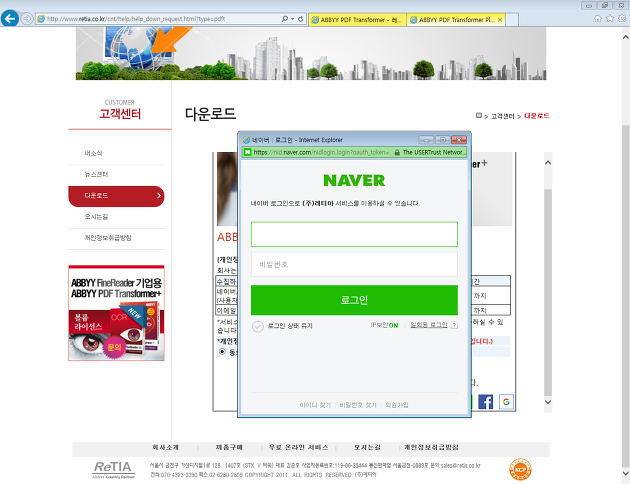
Task: Toggle 로그인 상태 유지 checkbox
Action: point(258,326)
